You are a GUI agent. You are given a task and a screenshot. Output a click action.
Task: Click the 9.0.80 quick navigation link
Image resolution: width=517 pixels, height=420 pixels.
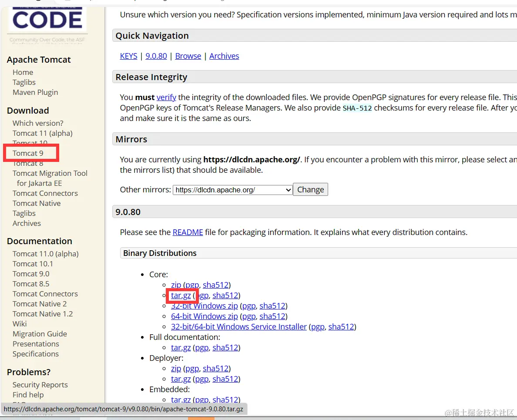(156, 56)
